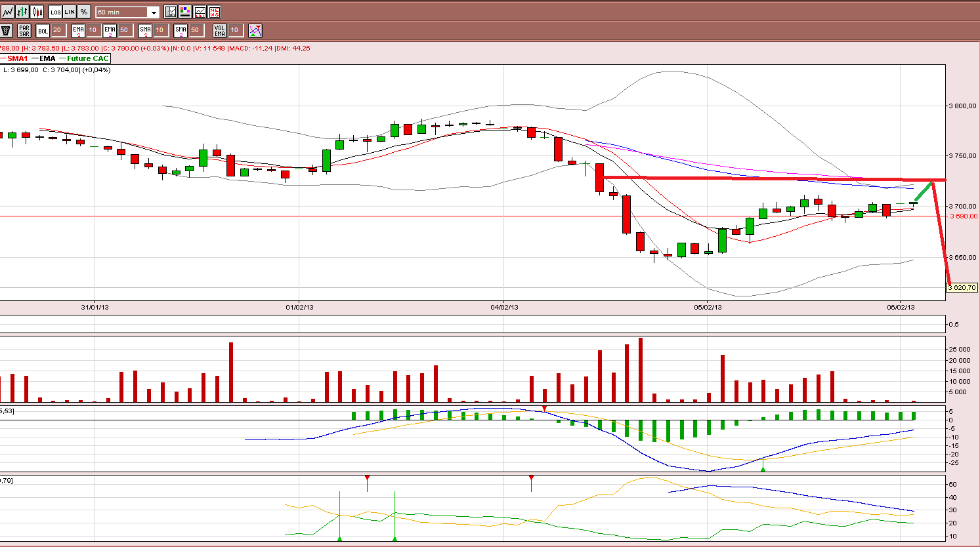Image resolution: width=980 pixels, height=547 pixels.
Task: Click the 01/02/13 date label
Action: point(300,307)
